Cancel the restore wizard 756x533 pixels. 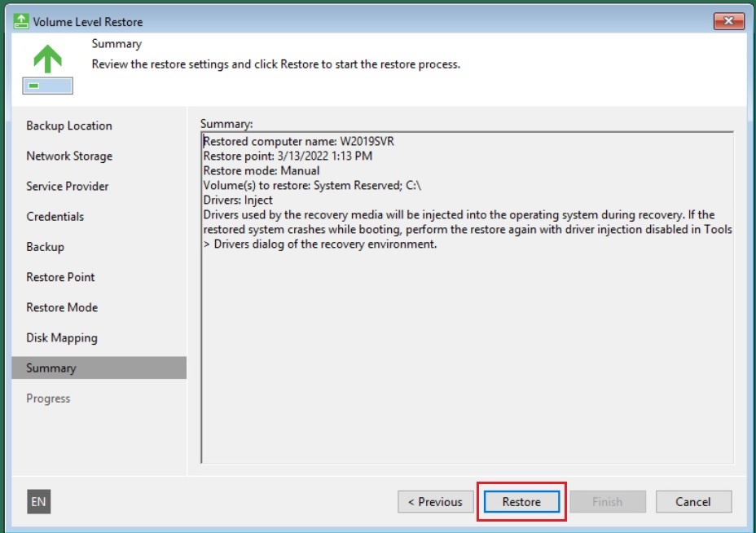coord(693,502)
